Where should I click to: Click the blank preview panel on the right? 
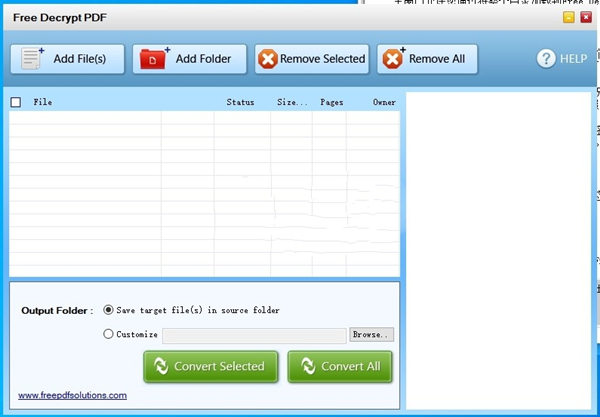point(498,250)
